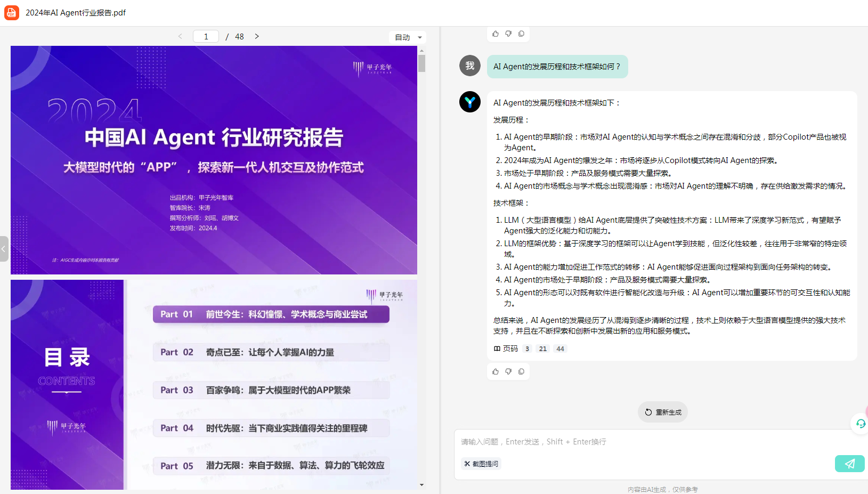Select Part 03 百家争鸣 contents entry
868x494 pixels.
point(271,390)
